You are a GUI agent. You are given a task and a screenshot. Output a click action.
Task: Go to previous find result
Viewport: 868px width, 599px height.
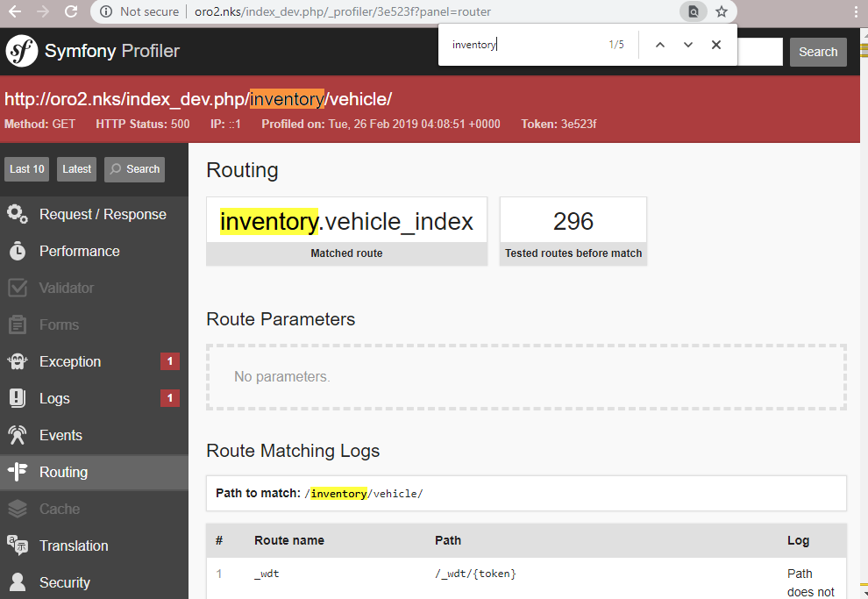pos(660,45)
